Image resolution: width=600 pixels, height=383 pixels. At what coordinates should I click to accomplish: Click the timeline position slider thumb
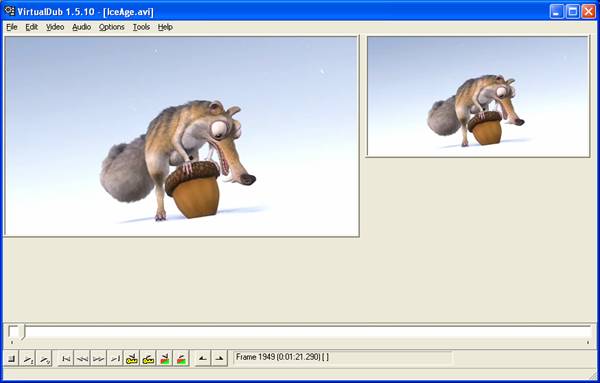(x=16, y=332)
